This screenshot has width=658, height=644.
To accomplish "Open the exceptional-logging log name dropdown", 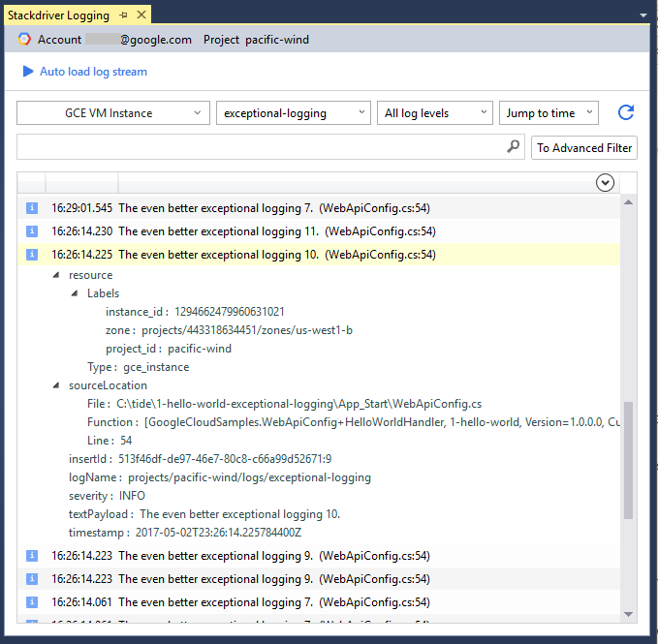I will 293,113.
